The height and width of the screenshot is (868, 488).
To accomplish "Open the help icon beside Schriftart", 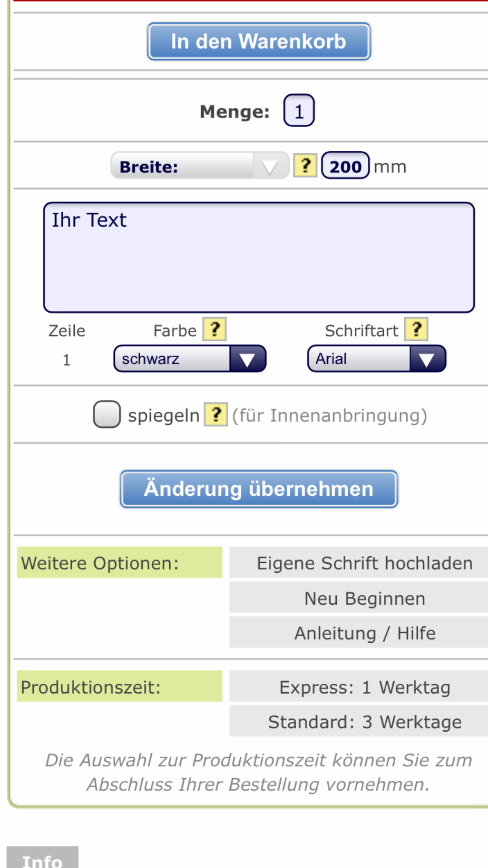I will [416, 329].
